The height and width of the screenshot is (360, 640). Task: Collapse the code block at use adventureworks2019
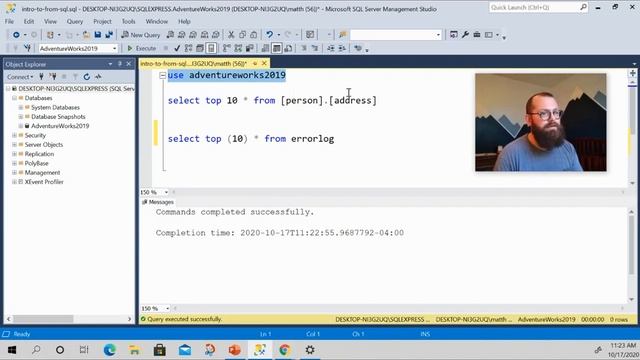(162, 75)
